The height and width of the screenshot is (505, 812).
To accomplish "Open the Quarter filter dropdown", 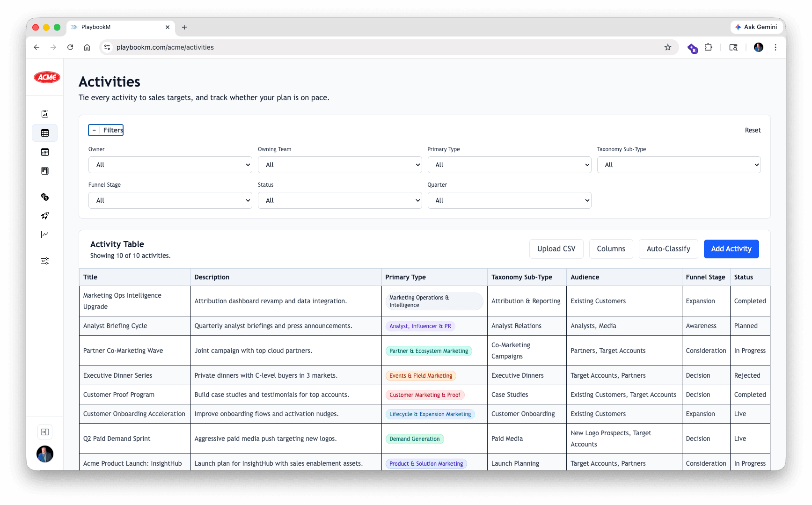I will tap(509, 200).
